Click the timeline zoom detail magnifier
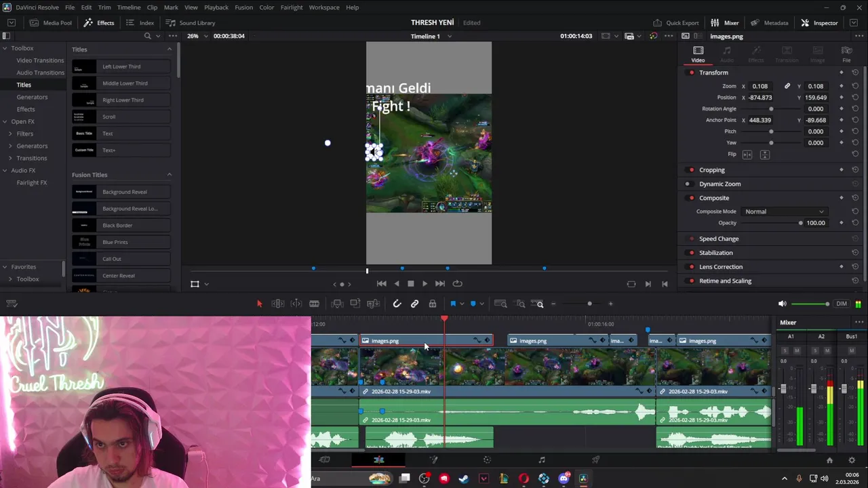This screenshot has height=488, width=868. point(520,304)
